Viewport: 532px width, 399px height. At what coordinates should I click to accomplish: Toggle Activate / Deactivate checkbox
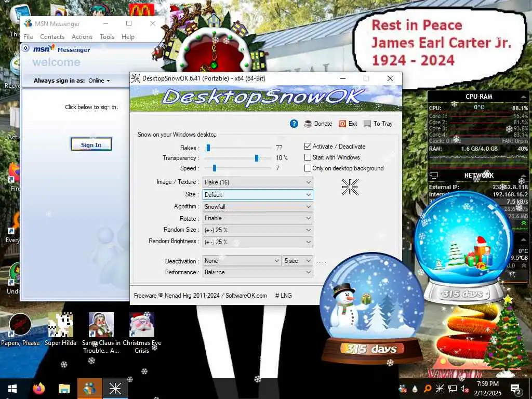coord(308,146)
